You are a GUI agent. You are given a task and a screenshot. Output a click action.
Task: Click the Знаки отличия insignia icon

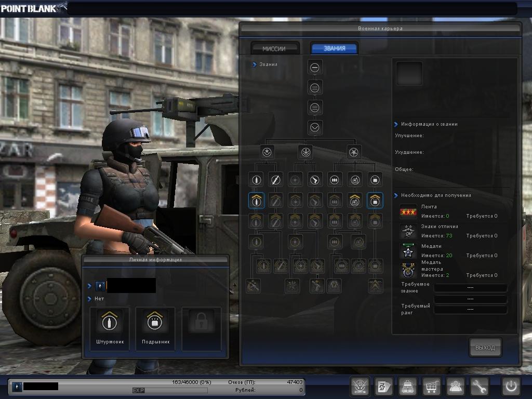tap(408, 231)
